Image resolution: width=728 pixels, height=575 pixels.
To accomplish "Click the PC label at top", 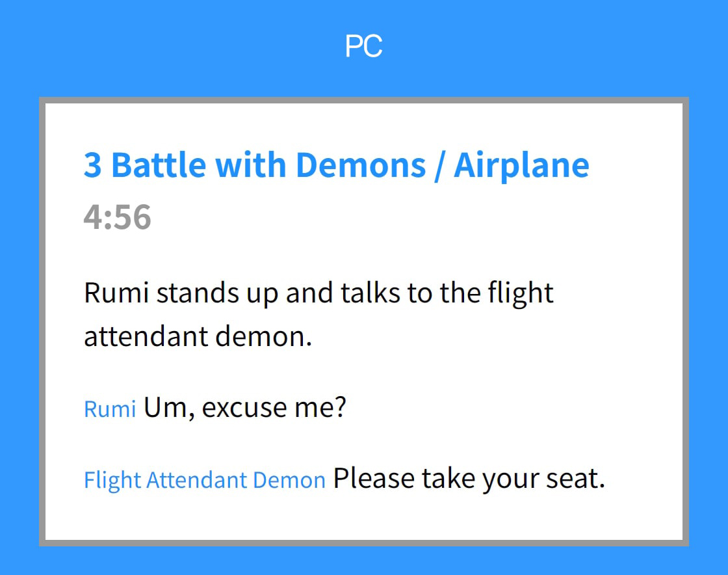I will 363,47.
